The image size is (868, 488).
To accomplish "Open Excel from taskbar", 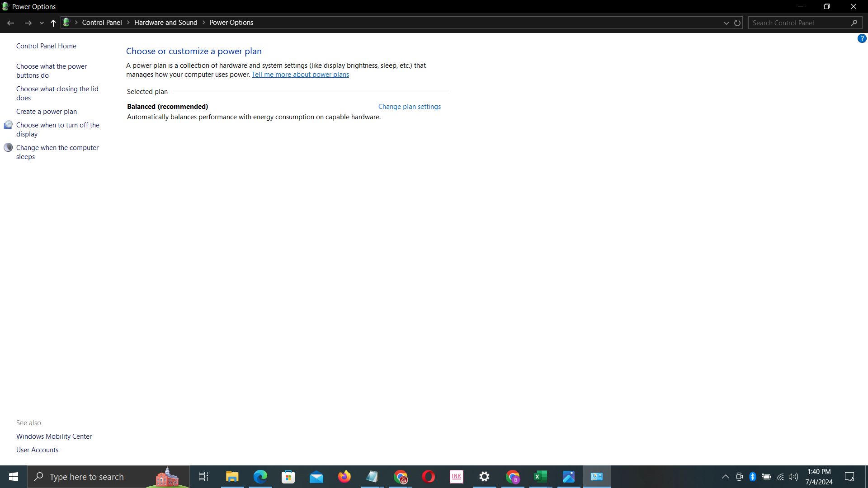I will point(541,477).
